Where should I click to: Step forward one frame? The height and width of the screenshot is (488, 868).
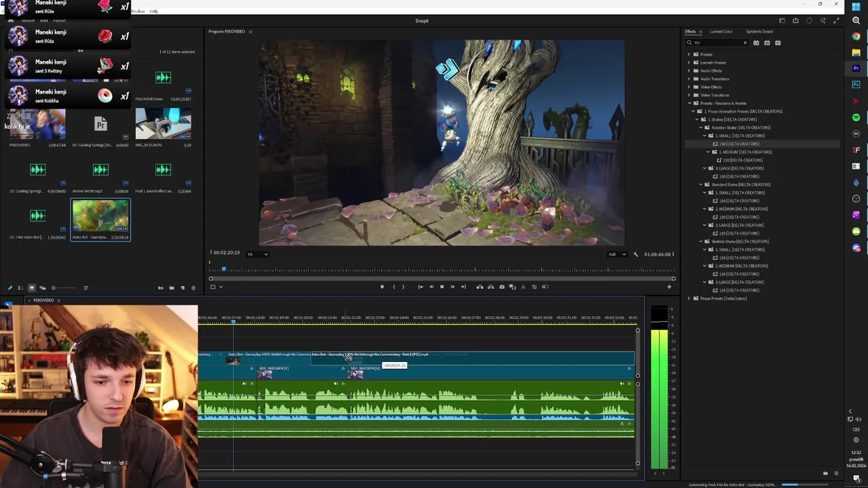pyautogui.click(x=452, y=287)
